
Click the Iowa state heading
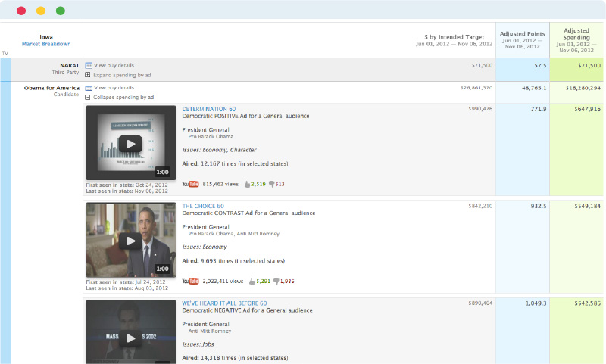(46, 37)
